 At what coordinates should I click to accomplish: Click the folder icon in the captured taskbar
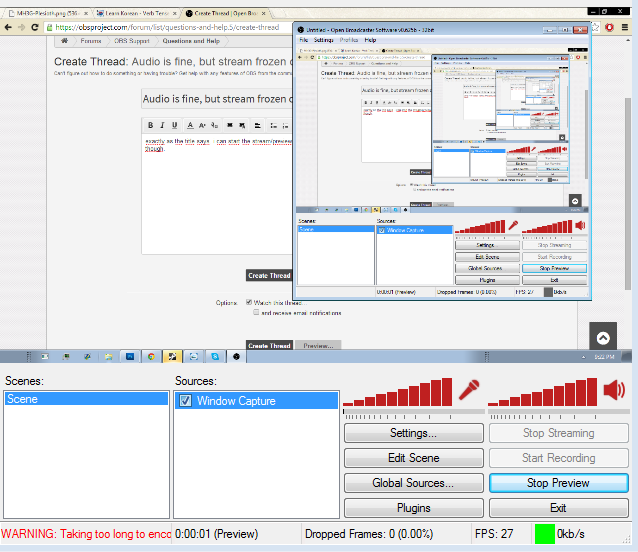coord(108,357)
